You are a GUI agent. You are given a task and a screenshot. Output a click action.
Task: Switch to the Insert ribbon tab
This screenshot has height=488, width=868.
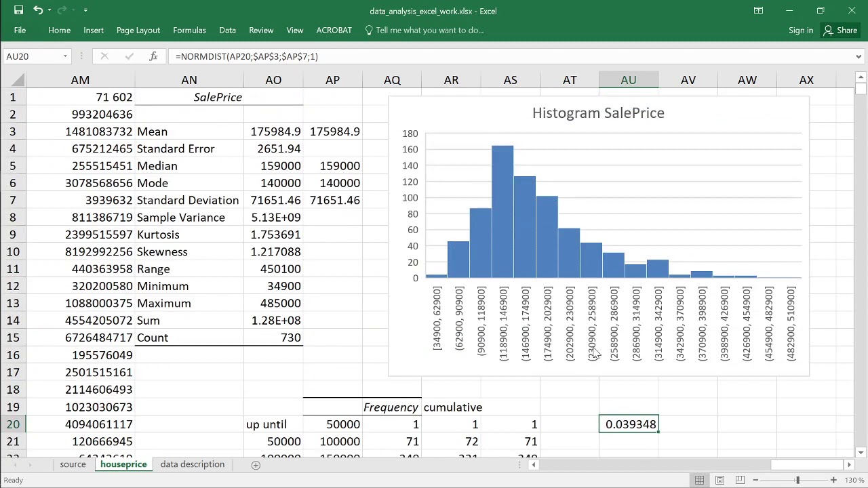tap(94, 30)
